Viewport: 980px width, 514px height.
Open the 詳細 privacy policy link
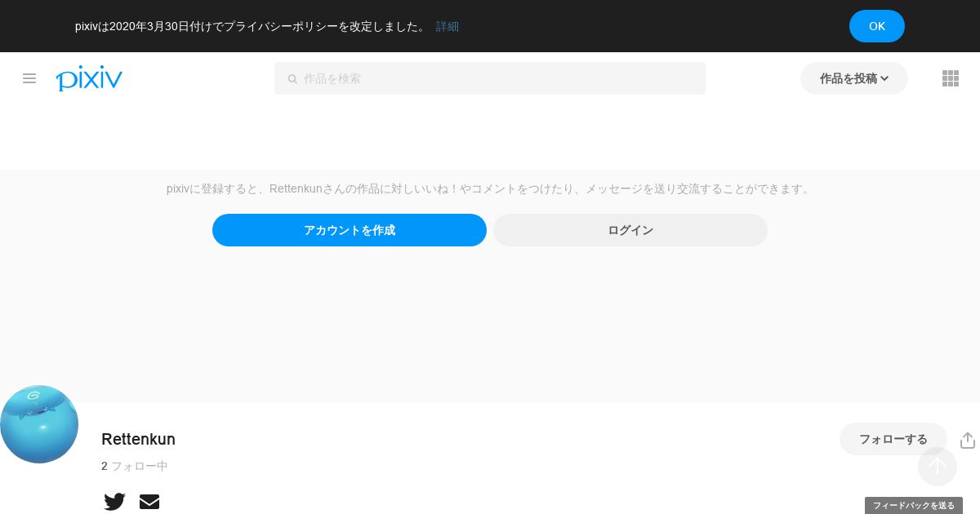pyautogui.click(x=448, y=26)
